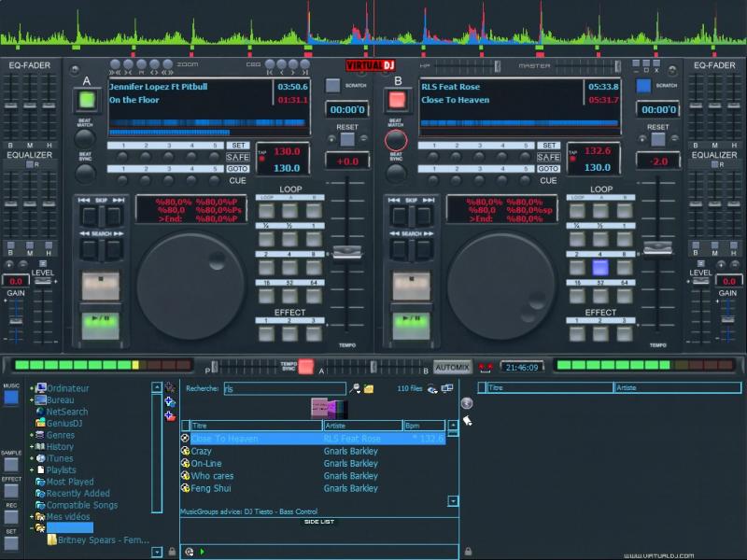747x560 pixels.
Task: Click the tempo pitch slider handle on deck B
Action: click(659, 247)
